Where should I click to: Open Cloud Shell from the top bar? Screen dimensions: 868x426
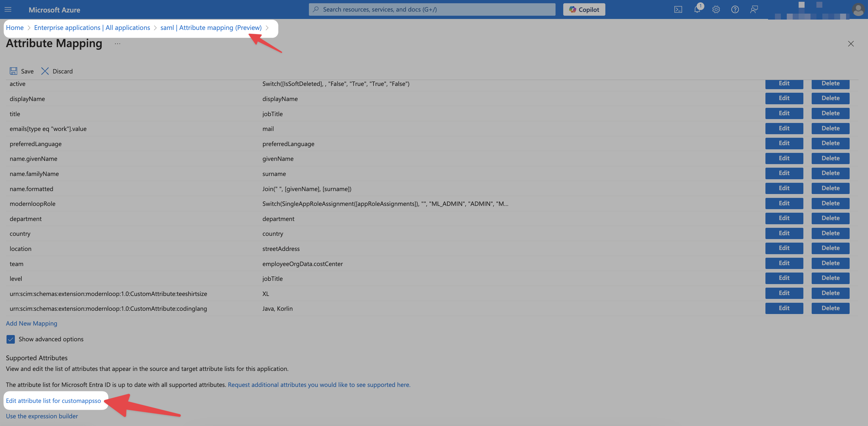pos(678,9)
